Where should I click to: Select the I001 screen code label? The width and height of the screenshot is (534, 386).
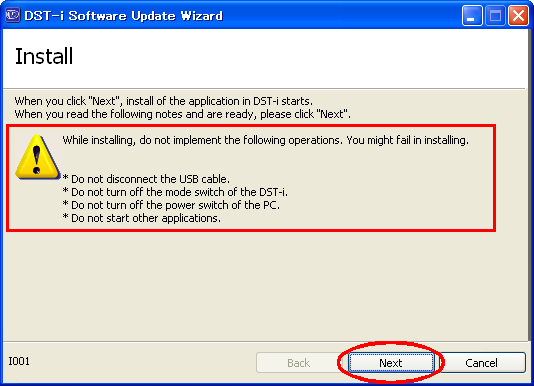point(19,361)
